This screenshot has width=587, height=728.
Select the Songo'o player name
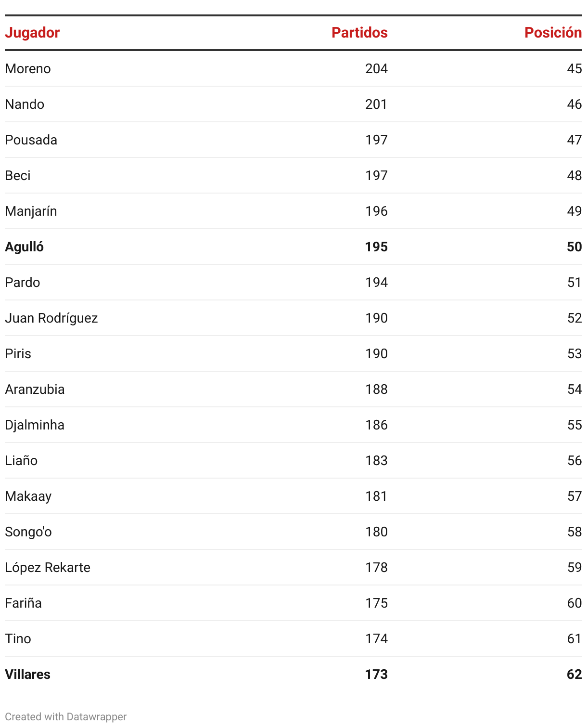pos(28,532)
